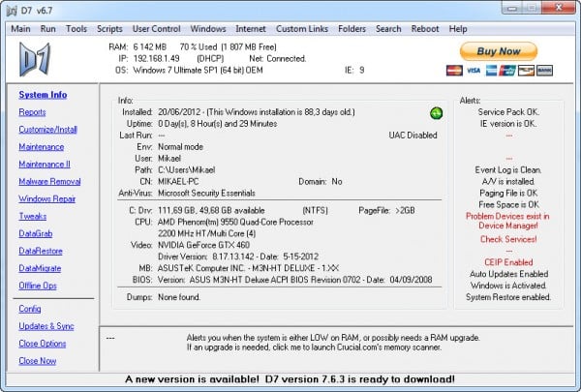Open the Scripts menu

click(x=109, y=29)
